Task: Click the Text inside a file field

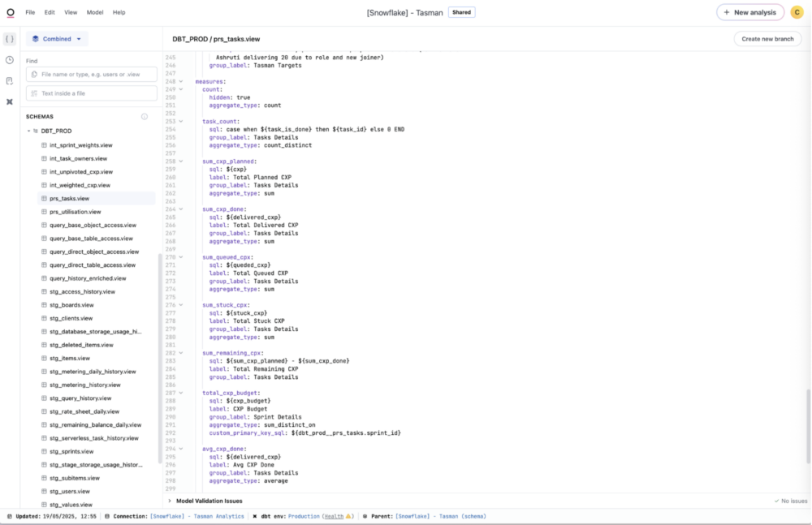Action: pos(89,93)
